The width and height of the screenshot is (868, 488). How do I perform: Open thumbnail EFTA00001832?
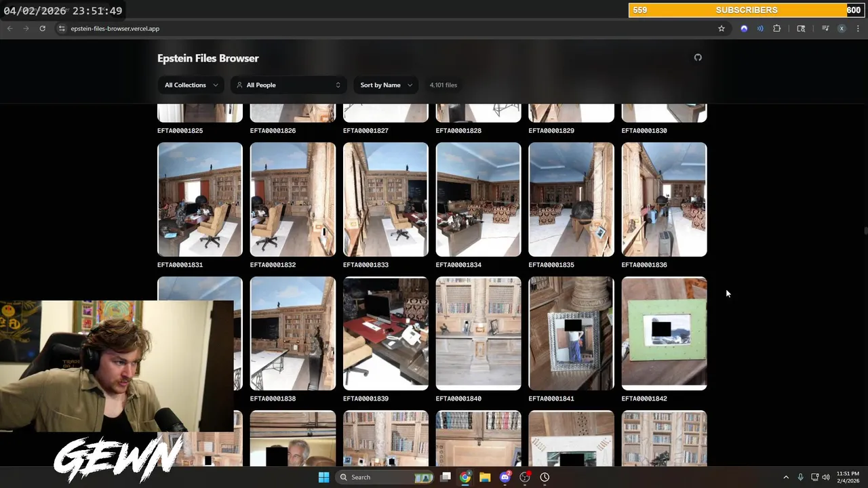click(293, 199)
